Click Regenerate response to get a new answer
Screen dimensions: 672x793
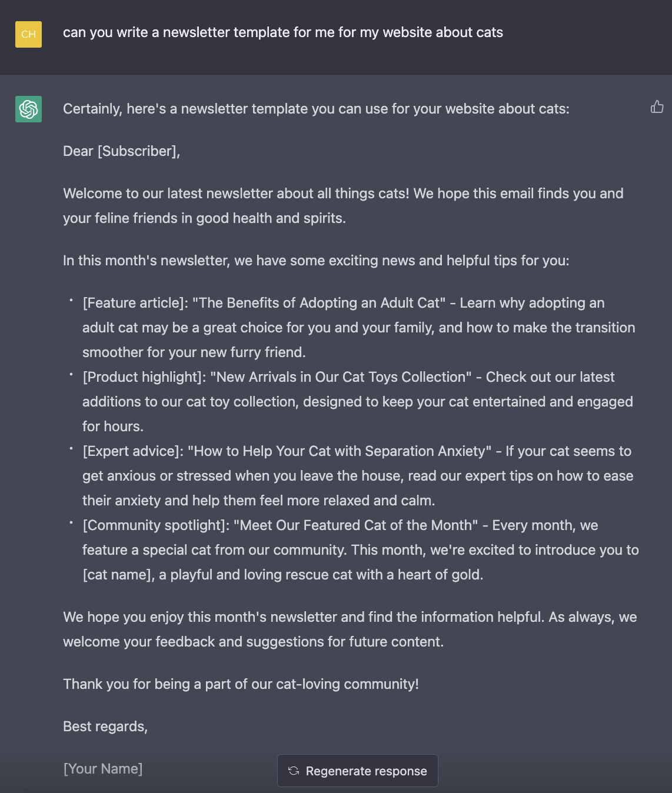357,771
